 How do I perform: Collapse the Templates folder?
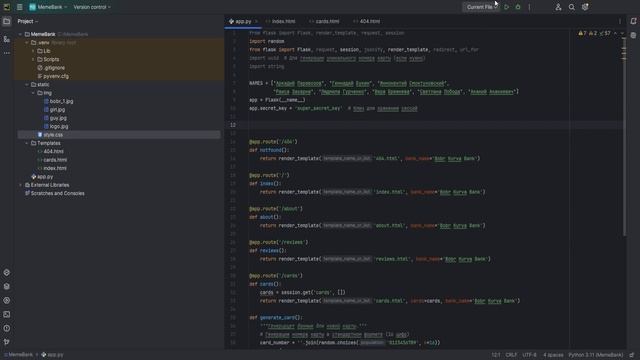tap(27, 143)
